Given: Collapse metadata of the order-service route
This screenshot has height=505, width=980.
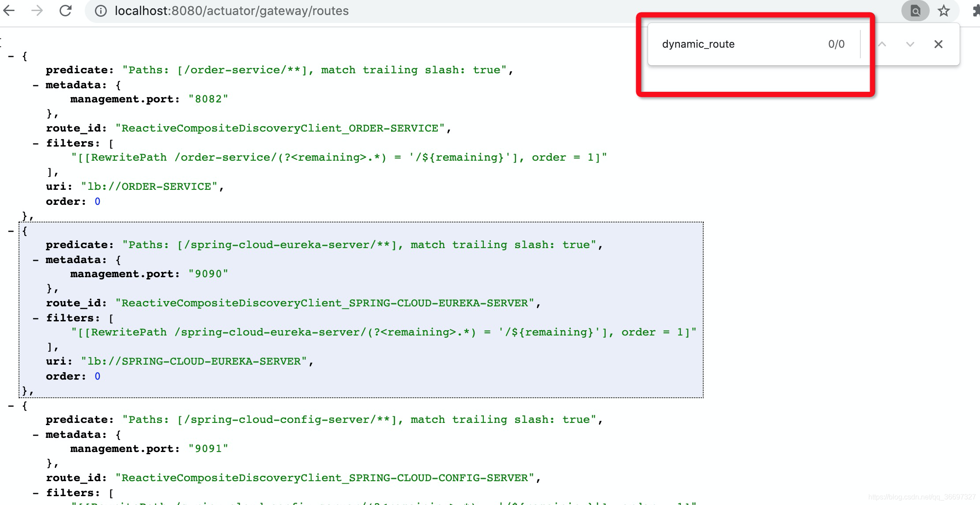Looking at the screenshot, I should [x=36, y=85].
